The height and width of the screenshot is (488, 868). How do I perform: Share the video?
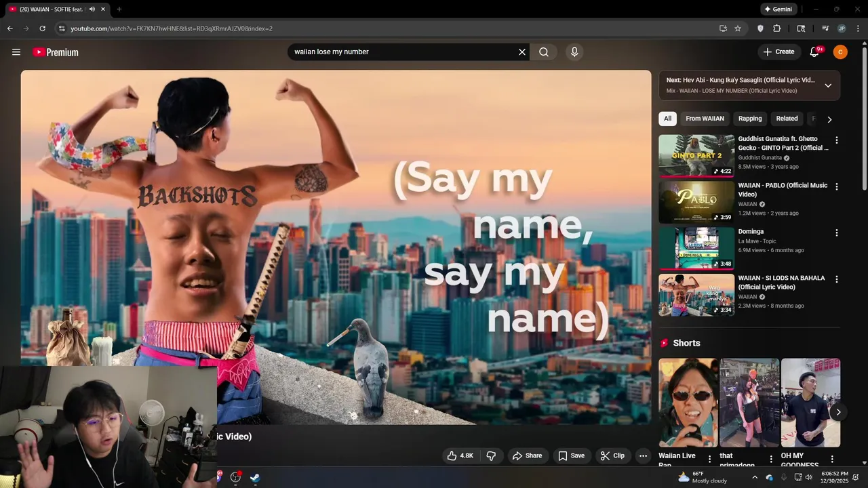pos(527,455)
